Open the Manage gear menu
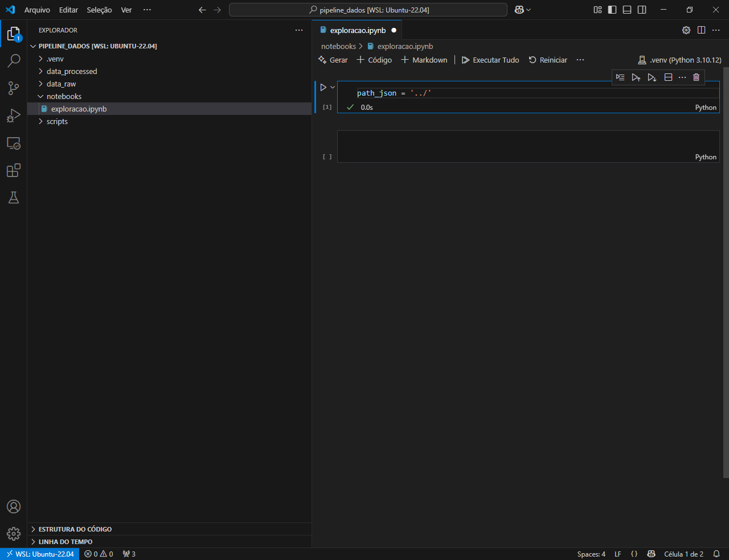The image size is (729, 560). pyautogui.click(x=14, y=533)
